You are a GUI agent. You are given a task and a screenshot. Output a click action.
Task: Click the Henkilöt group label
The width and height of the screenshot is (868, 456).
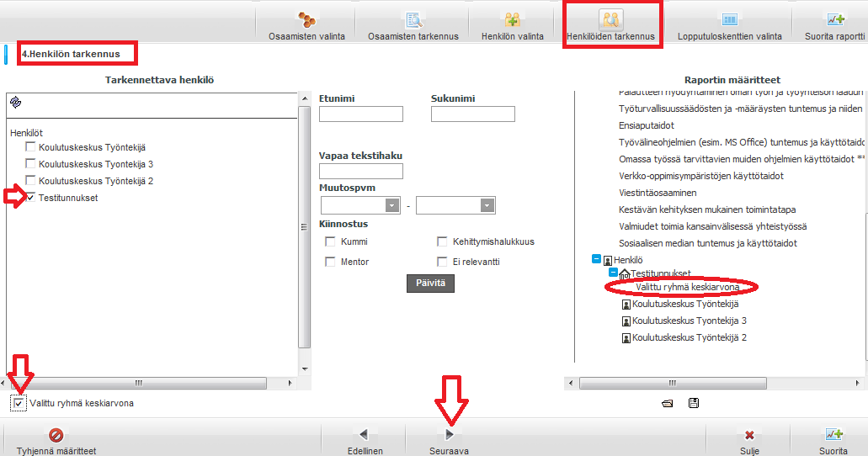26,133
